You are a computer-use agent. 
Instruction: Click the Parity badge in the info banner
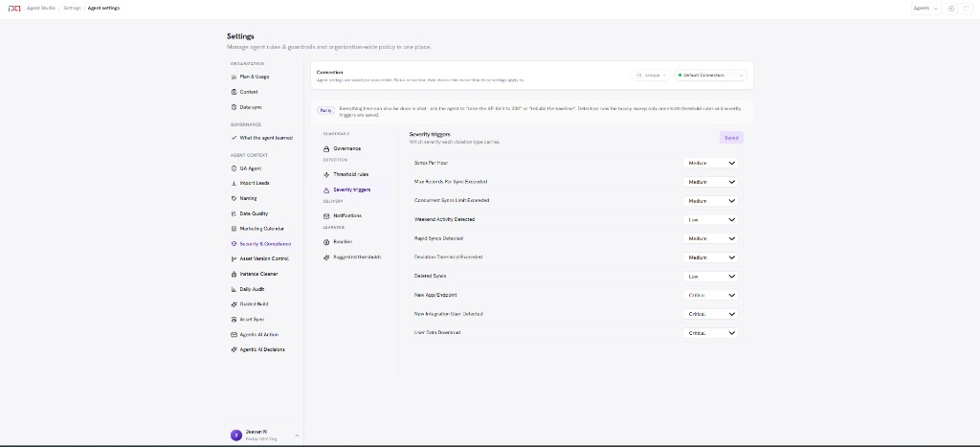(x=325, y=110)
